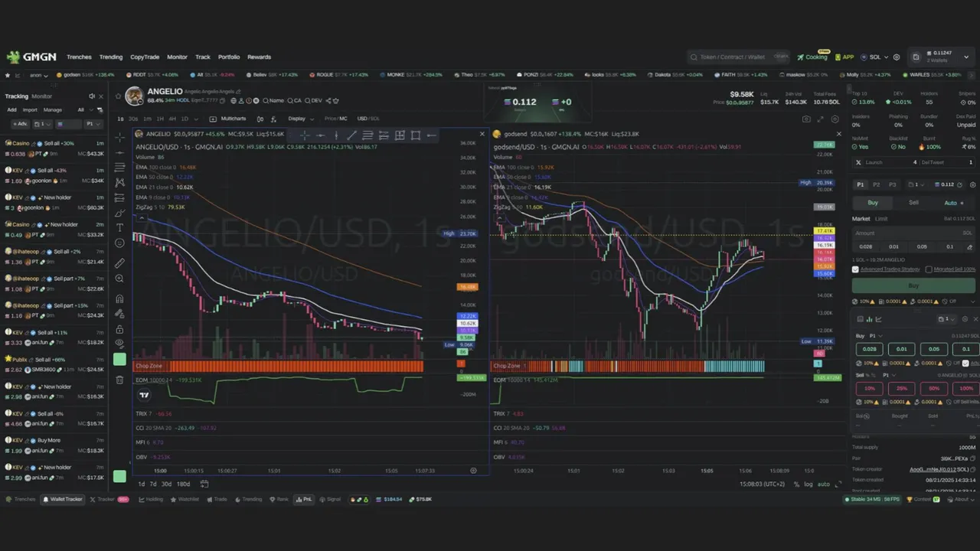Screen dimensions: 980x551
Task: Open chart settings gear at ANGELIO time axis
Action: click(x=473, y=471)
